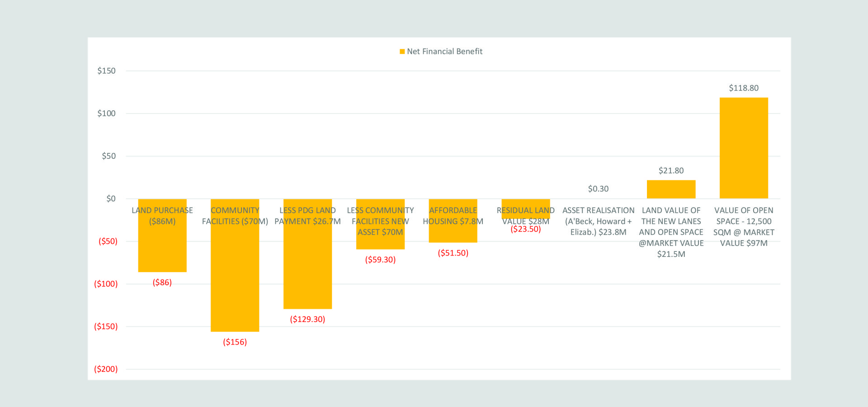Image resolution: width=868 pixels, height=407 pixels.
Task: Click the ($200) y-axis label
Action: point(106,369)
